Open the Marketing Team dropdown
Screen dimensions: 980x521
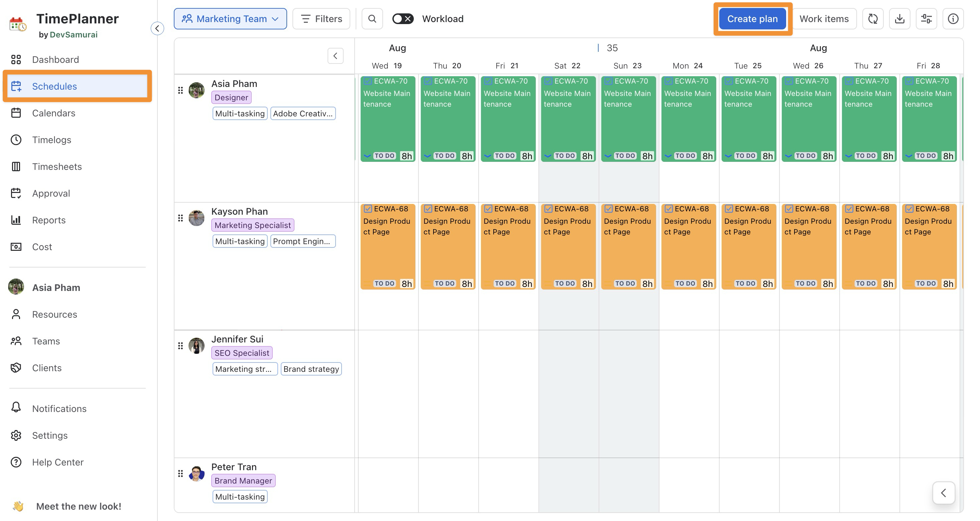tap(231, 19)
